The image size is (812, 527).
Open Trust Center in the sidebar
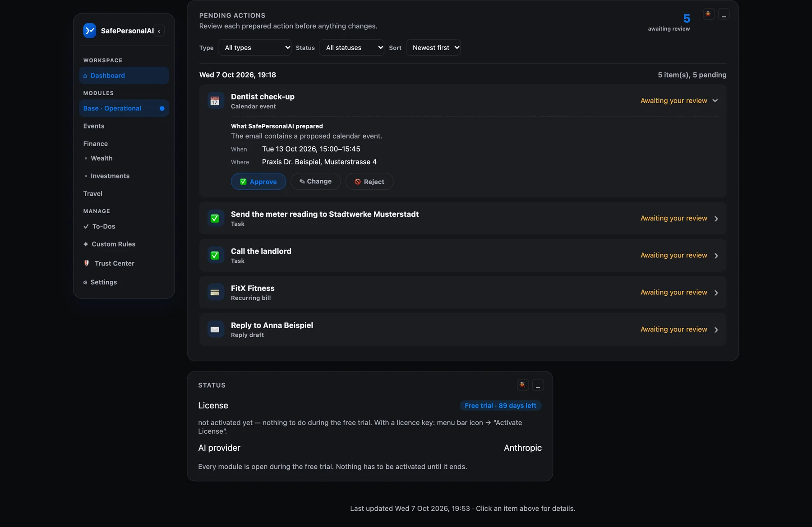pos(124,263)
